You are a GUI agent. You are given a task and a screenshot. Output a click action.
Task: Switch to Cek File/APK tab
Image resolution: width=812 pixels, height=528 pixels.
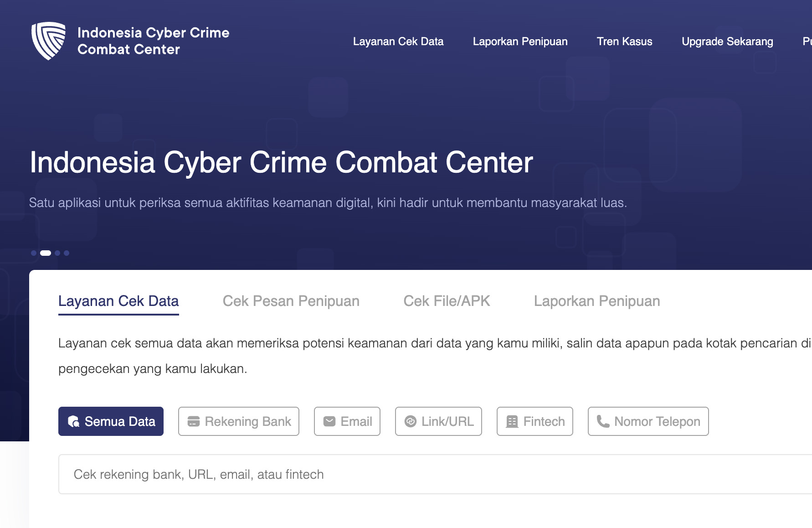pyautogui.click(x=447, y=301)
